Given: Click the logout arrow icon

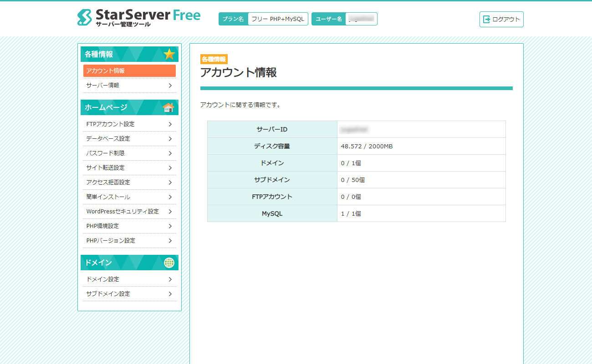Looking at the screenshot, I should tap(486, 19).
